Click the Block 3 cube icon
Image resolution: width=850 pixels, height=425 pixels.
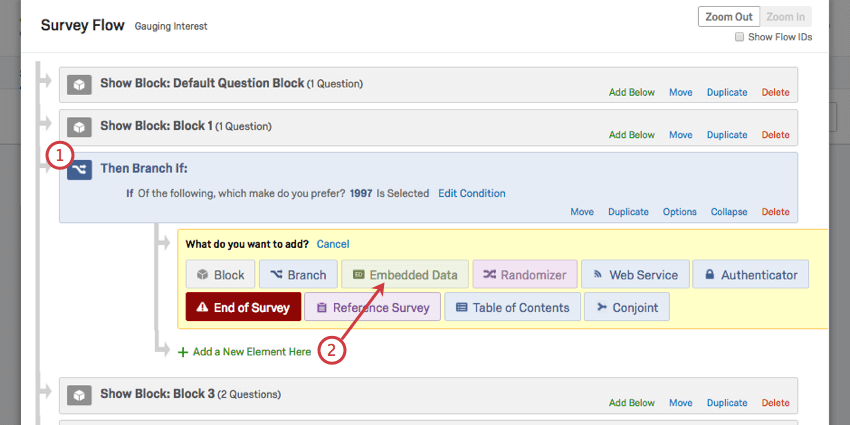(80, 394)
